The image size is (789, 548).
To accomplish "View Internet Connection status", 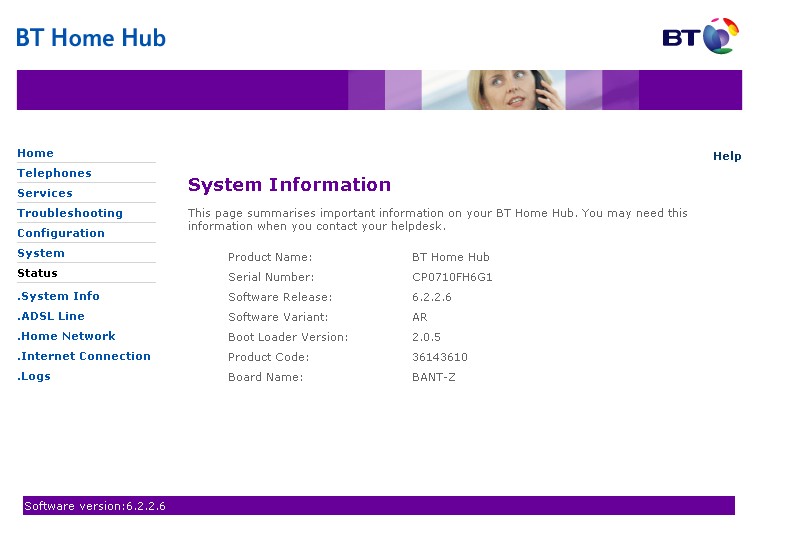I will tap(84, 356).
